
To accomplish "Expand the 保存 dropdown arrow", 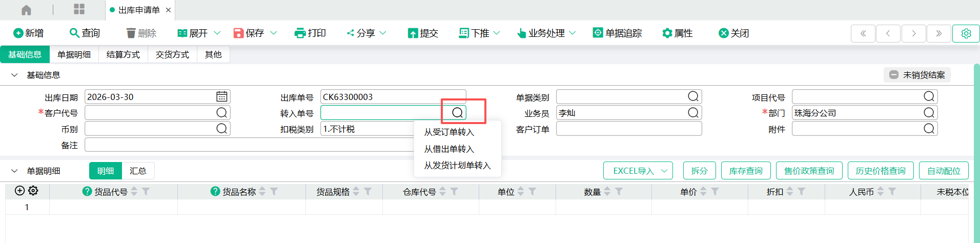I will pyautogui.click(x=274, y=33).
